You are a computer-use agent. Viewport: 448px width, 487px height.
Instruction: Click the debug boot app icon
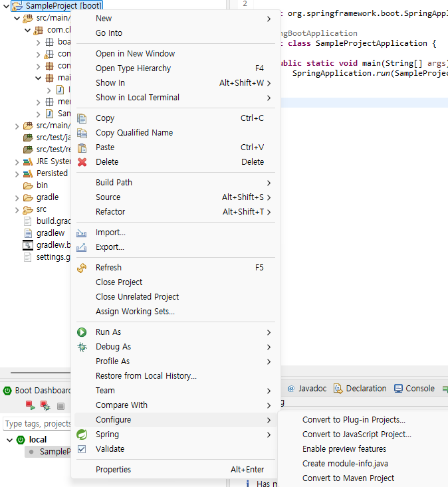tap(45, 405)
